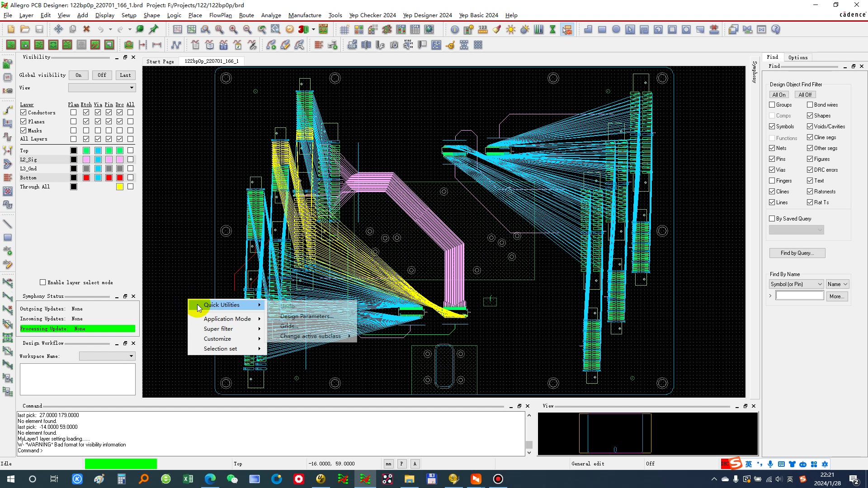Uncheck the Conductors layer checkbox
The image size is (868, 488).
pos(23,113)
